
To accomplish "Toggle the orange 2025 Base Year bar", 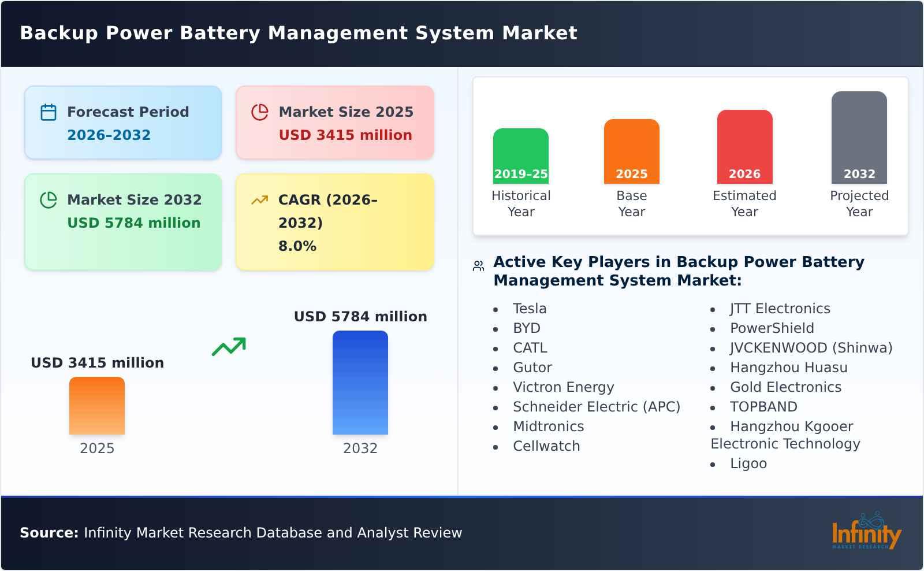I will [631, 150].
